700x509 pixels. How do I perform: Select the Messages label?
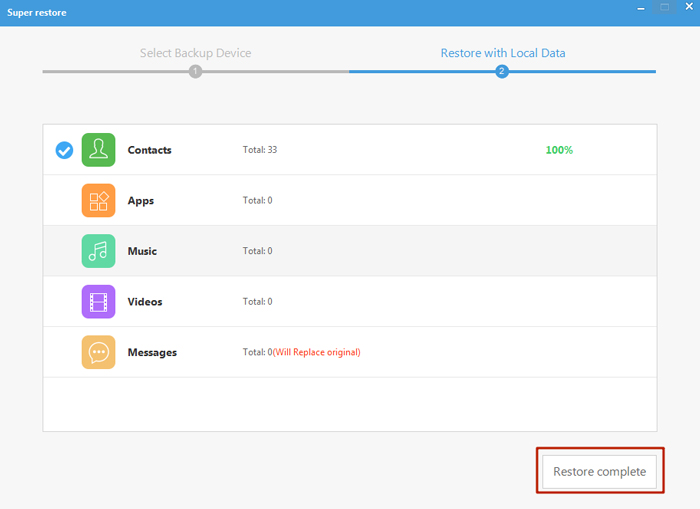pyautogui.click(x=152, y=353)
